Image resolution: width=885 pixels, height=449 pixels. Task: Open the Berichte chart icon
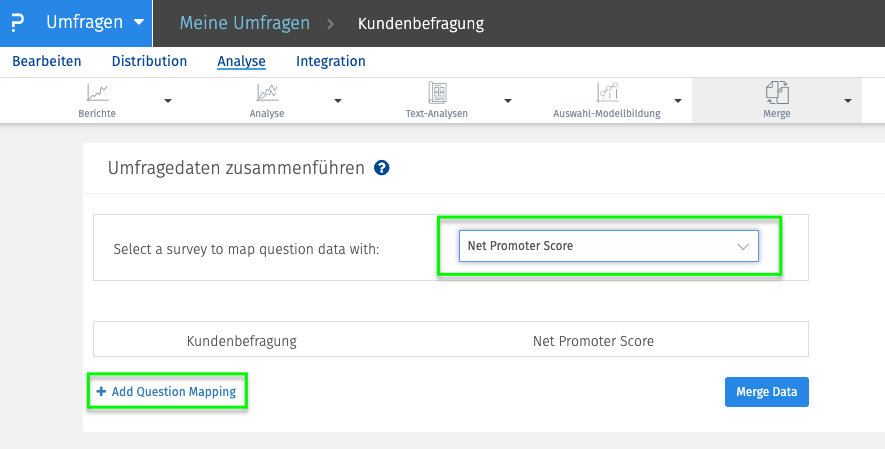coord(97,93)
